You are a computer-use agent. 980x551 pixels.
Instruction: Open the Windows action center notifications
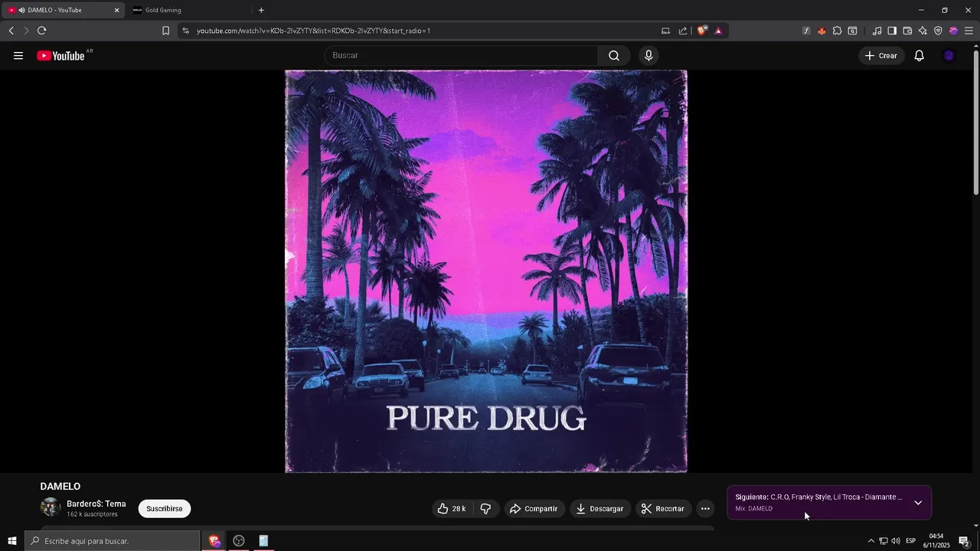coord(964,541)
